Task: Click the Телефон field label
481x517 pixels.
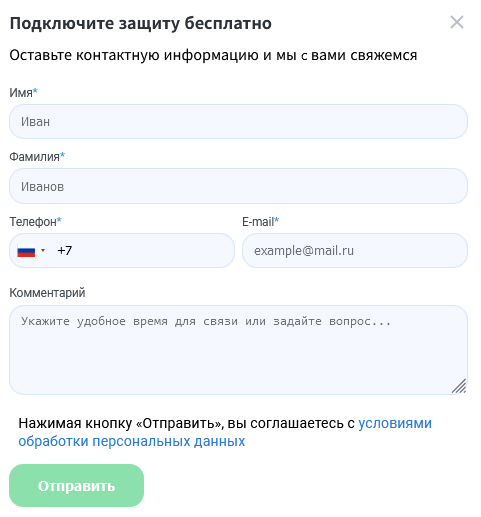Action: pyautogui.click(x=35, y=221)
